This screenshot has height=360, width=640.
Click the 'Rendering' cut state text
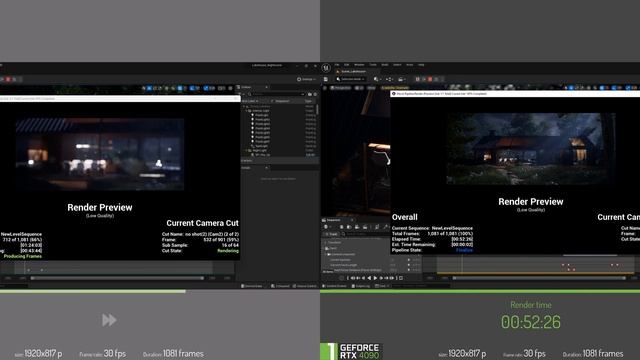tap(228, 251)
